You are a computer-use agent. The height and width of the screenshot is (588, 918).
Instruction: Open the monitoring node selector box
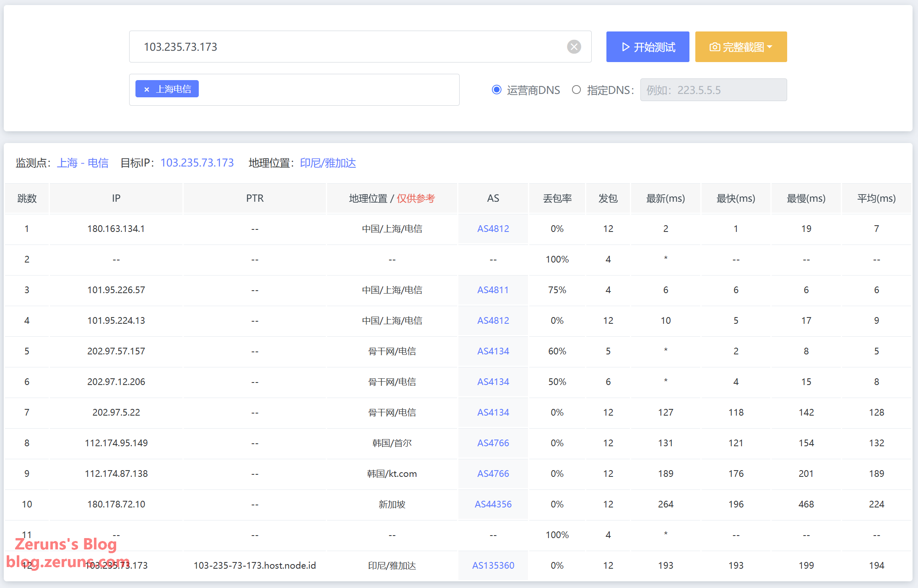[x=327, y=90]
